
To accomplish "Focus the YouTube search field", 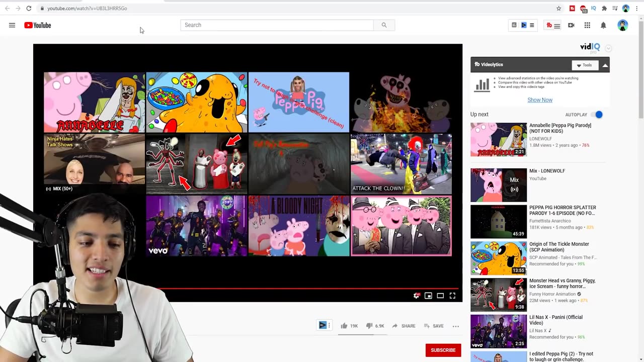I will coord(277,25).
